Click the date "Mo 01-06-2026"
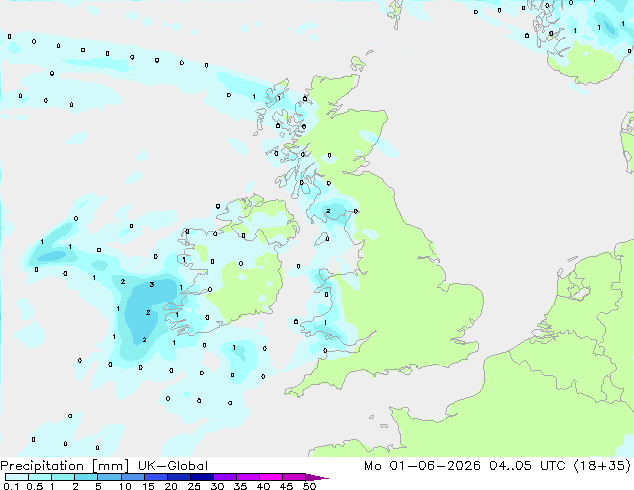The image size is (634, 490). 422,466
